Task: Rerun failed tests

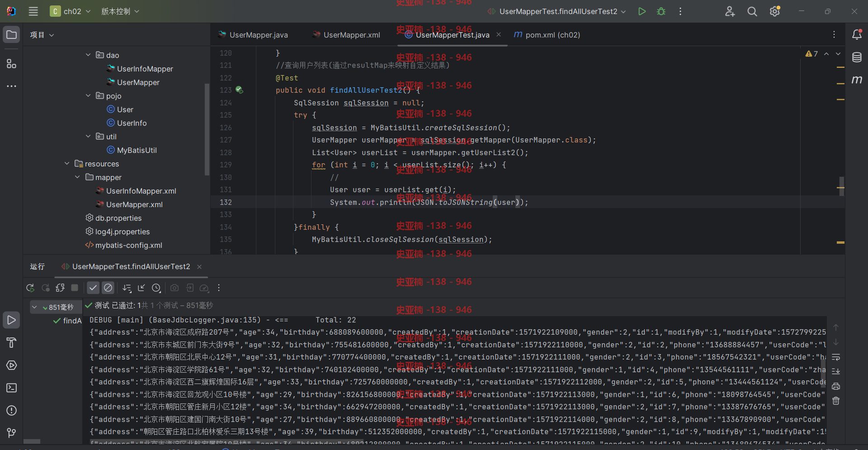Action: [46, 288]
